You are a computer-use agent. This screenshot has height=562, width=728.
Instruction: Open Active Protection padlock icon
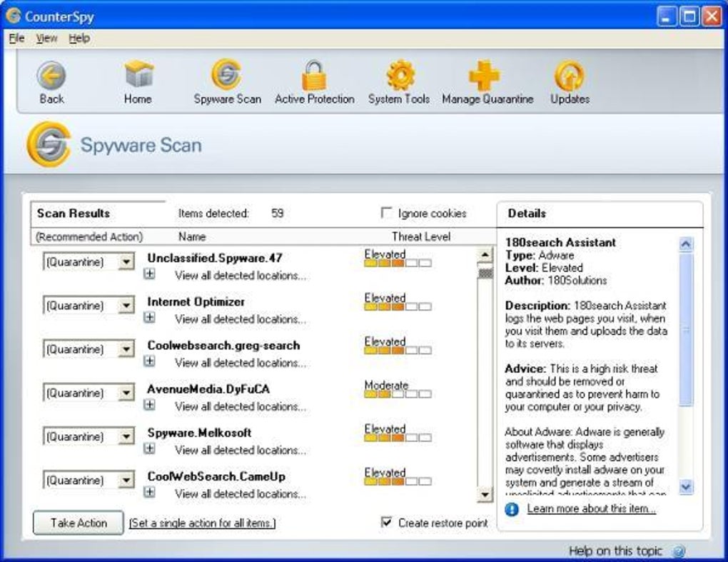(x=314, y=75)
